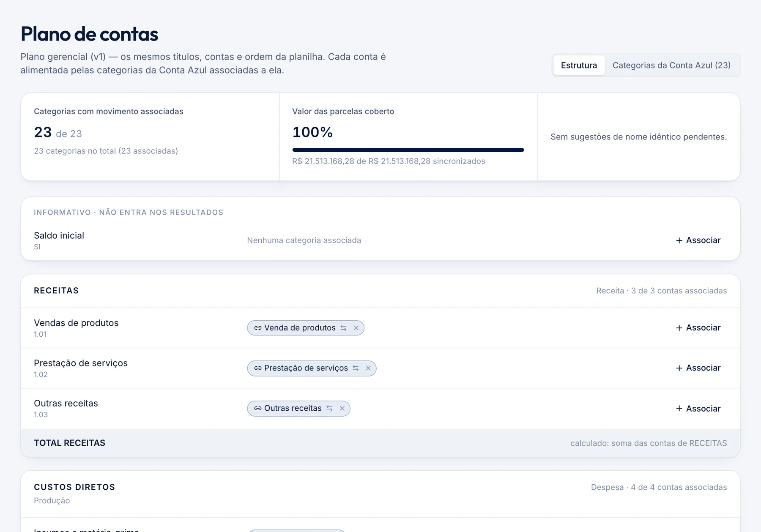Viewport: 761px width, 532px height.
Task: Click Associar in Outras receitas row
Action: pos(698,409)
